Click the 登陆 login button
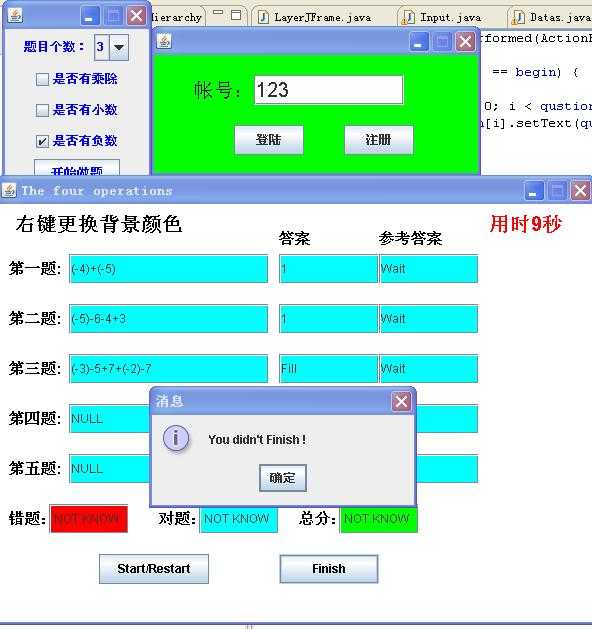The height and width of the screenshot is (629, 592). (x=269, y=140)
